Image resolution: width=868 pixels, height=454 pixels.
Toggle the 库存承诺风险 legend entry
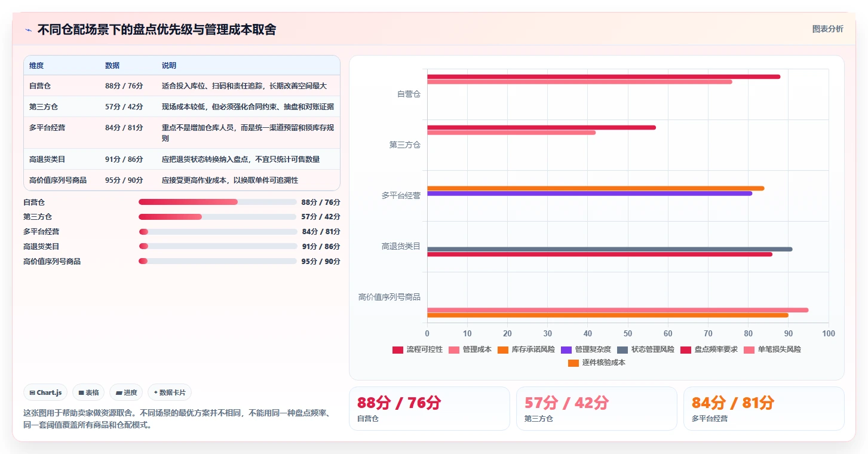click(526, 349)
